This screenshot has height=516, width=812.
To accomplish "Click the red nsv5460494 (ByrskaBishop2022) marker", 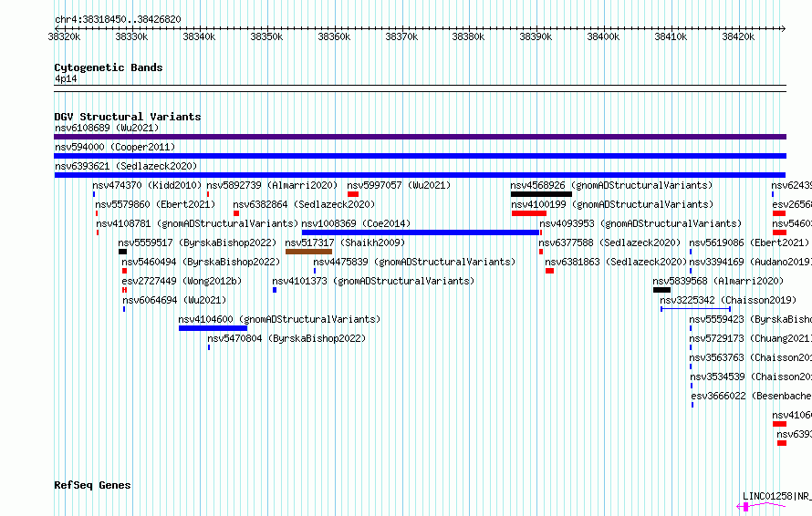I will [x=124, y=271].
